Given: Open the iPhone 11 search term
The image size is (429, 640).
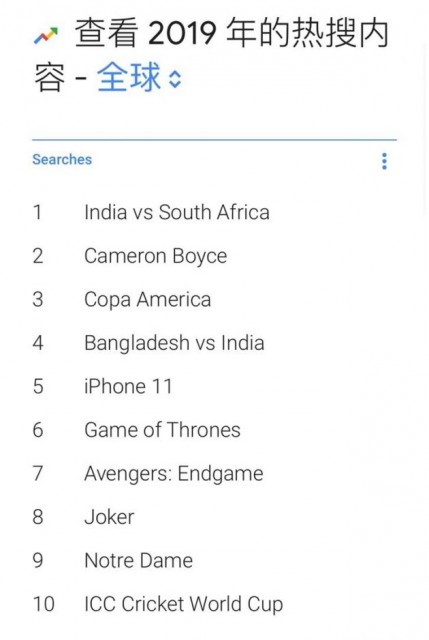Looking at the screenshot, I should 128,386.
